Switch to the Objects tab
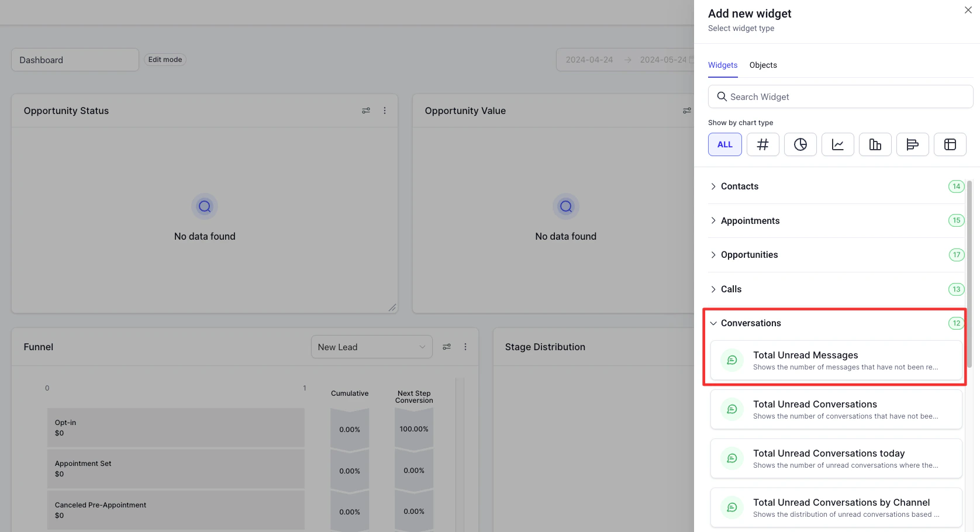 pos(762,65)
